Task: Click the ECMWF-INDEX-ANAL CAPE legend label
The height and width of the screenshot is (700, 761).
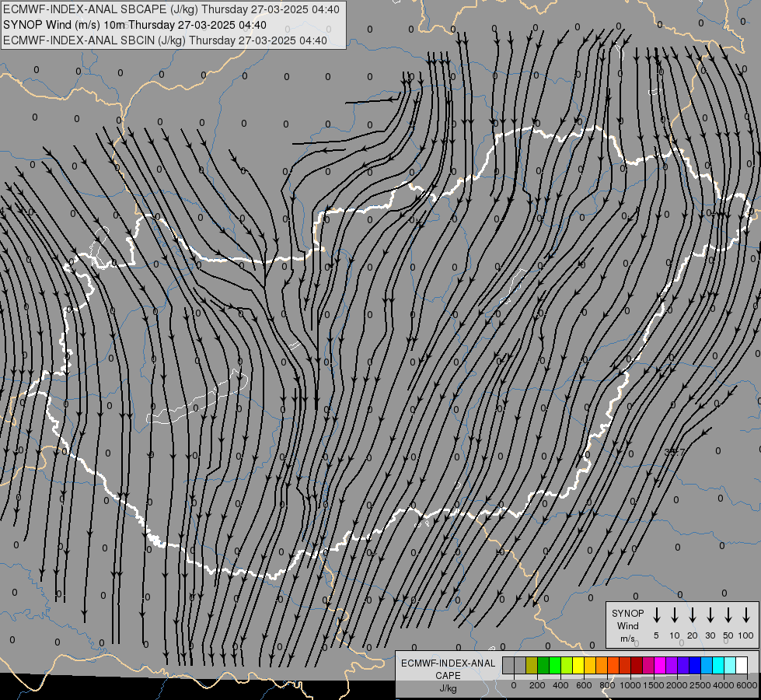Action: pyautogui.click(x=448, y=669)
